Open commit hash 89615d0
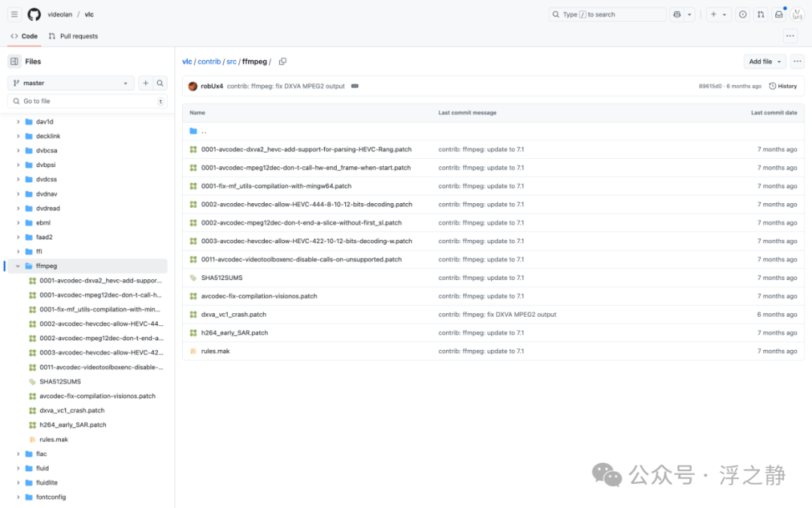The height and width of the screenshot is (508, 812). point(710,86)
